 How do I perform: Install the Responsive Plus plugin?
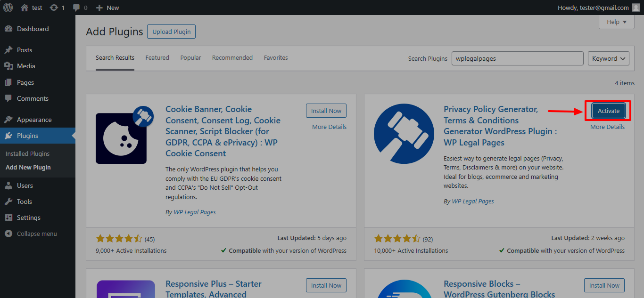tap(326, 285)
